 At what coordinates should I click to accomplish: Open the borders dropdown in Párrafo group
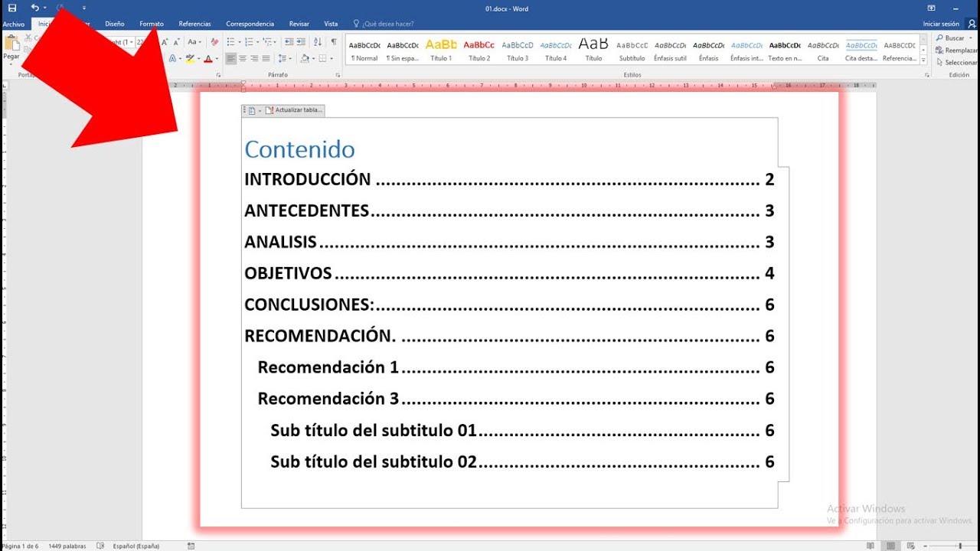coord(332,58)
